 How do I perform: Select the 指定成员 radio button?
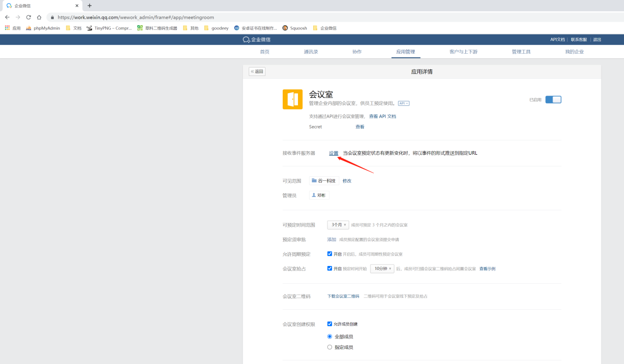tap(329, 347)
